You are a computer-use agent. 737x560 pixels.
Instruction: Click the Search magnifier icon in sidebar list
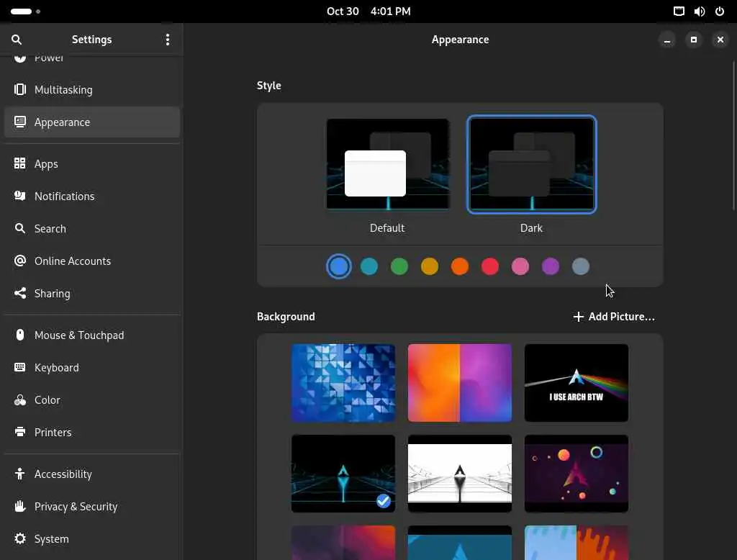pos(19,228)
